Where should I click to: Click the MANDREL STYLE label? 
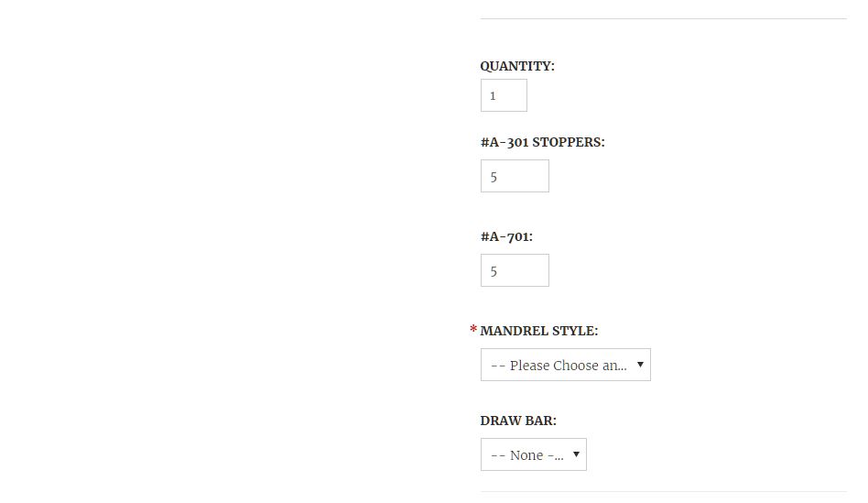pyautogui.click(x=538, y=331)
